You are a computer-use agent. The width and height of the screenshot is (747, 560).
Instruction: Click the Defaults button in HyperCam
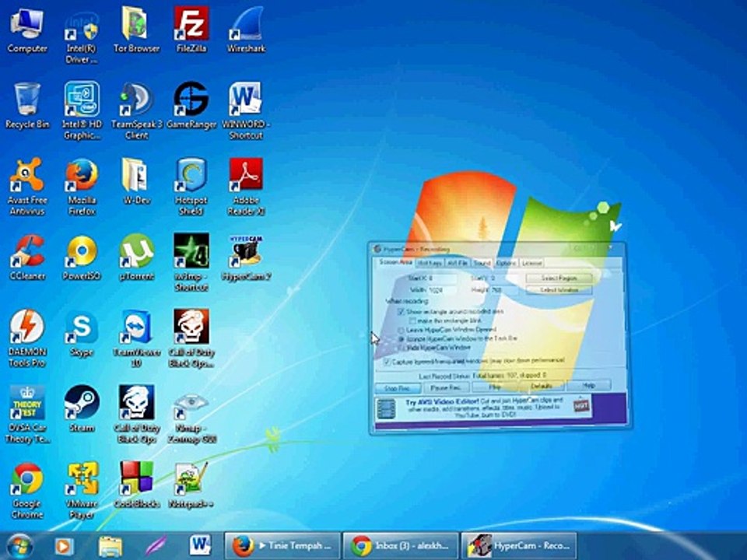(x=542, y=387)
